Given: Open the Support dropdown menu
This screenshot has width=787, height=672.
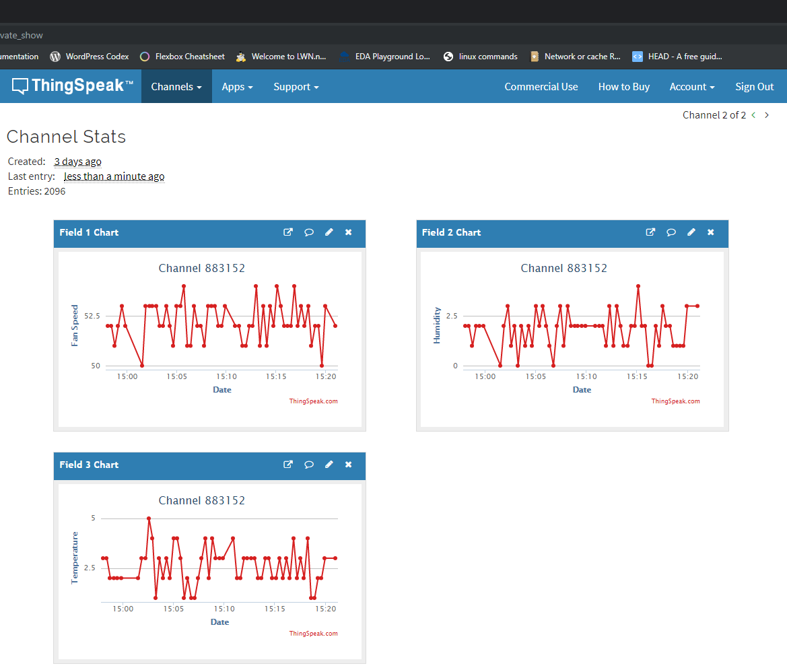Looking at the screenshot, I should point(296,86).
